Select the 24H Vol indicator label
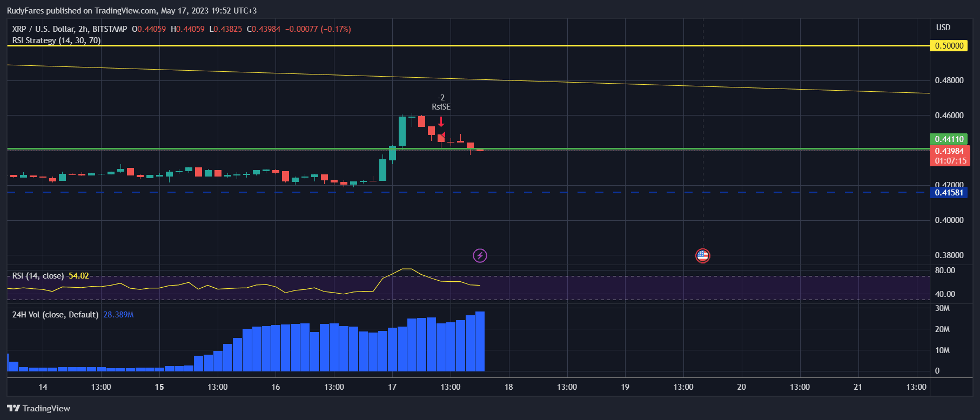980x420 pixels. coord(55,315)
